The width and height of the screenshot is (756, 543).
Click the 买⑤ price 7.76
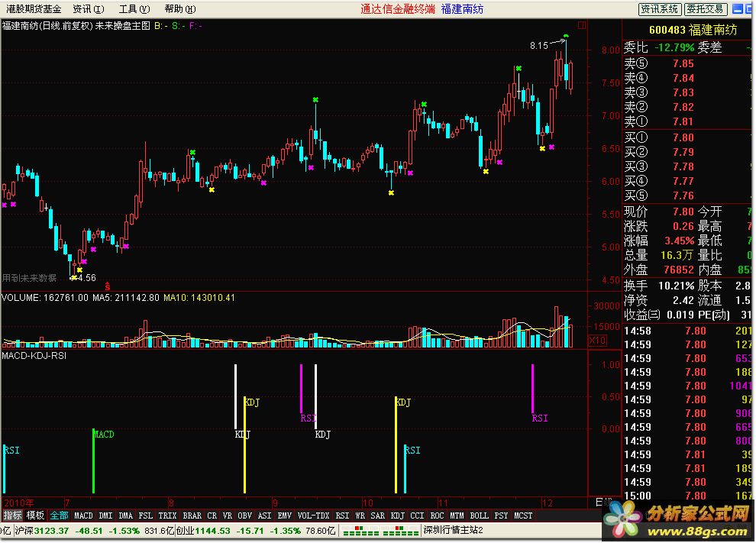[683, 196]
